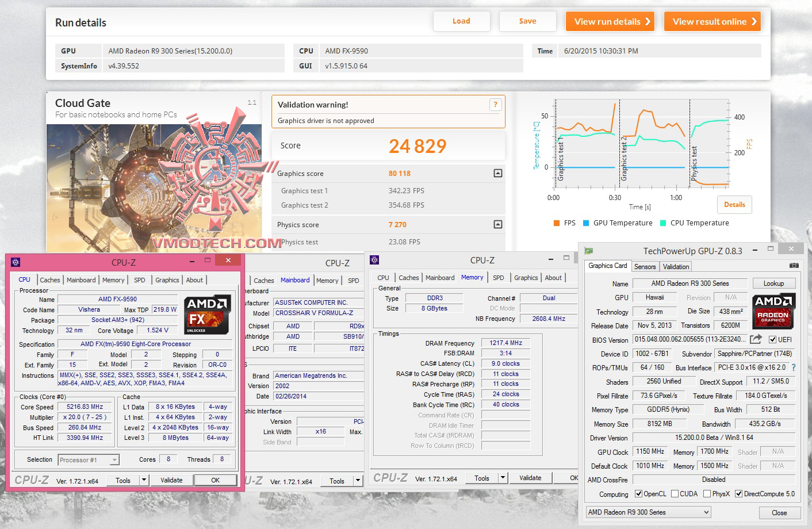Image resolution: width=812 pixels, height=529 pixels.
Task: Toggle the UEFI checkbox in GPU-Z
Action: (x=772, y=339)
